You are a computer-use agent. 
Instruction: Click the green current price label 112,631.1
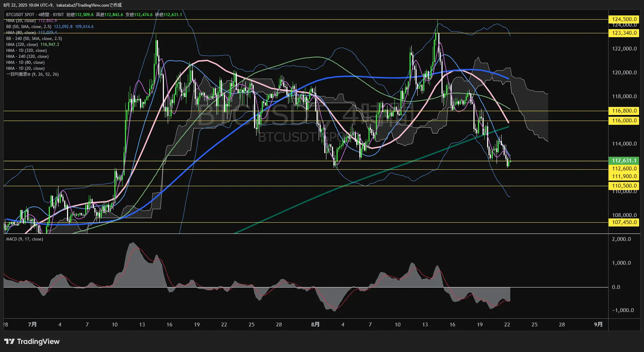click(x=624, y=161)
